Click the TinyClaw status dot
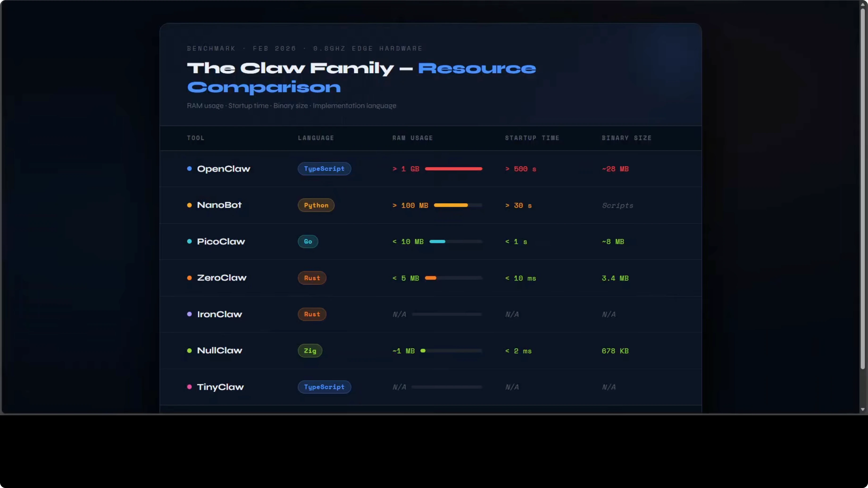The height and width of the screenshot is (488, 868). pos(190,387)
